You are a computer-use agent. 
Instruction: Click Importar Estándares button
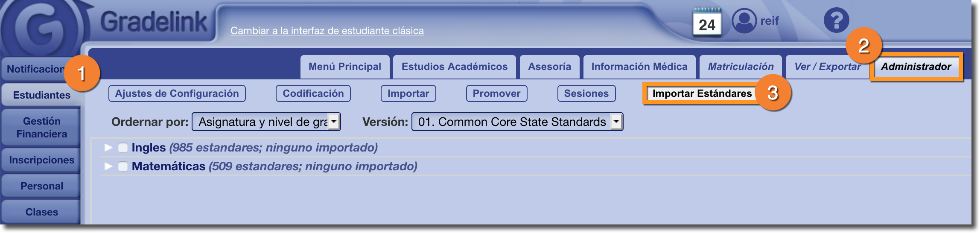702,93
